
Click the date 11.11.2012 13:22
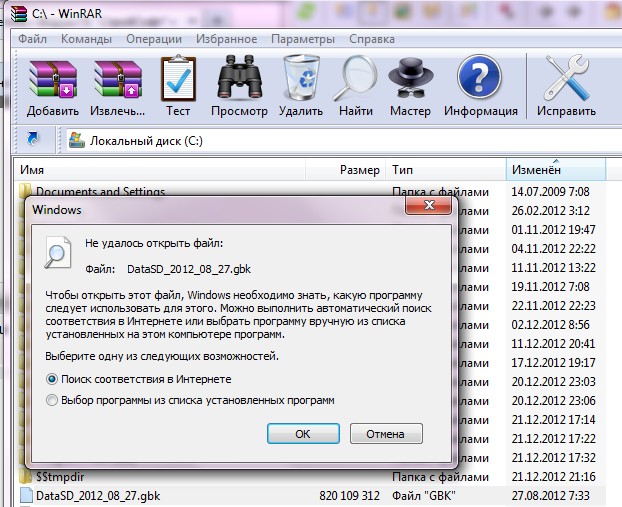[x=553, y=268]
